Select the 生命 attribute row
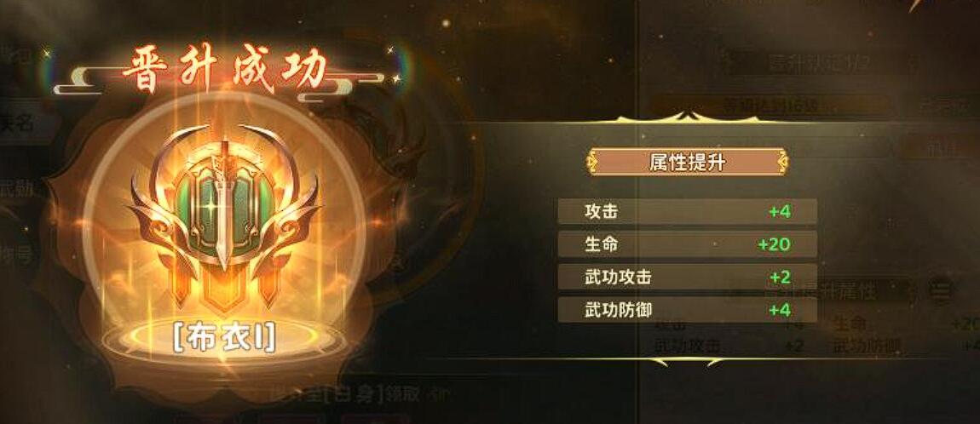Screen dimensions: 980x424 point(687,244)
